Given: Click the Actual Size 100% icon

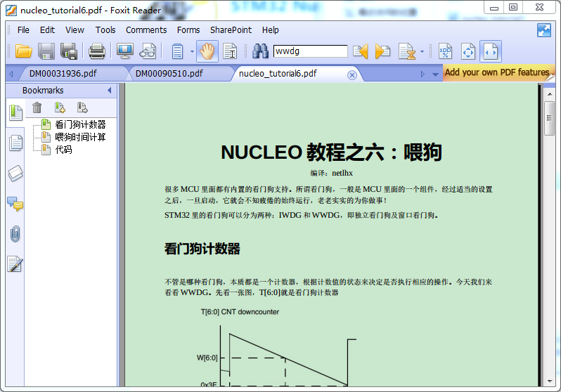Looking at the screenshot, I should click(x=446, y=51).
